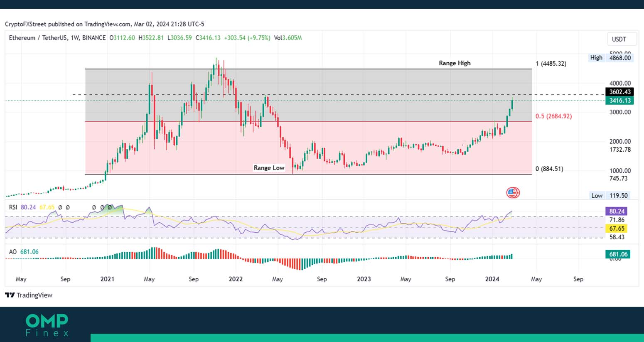The height and width of the screenshot is (342, 644).
Task: Click the 3000.00 price axis label
Action: [x=620, y=112]
